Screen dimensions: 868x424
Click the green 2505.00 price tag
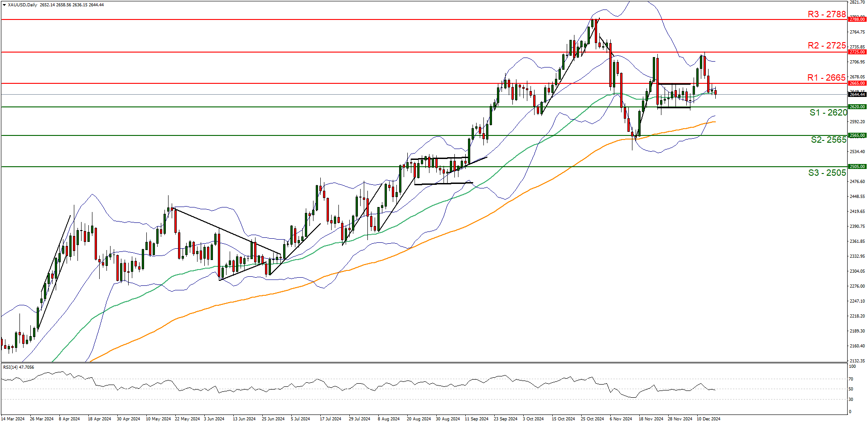click(x=857, y=167)
